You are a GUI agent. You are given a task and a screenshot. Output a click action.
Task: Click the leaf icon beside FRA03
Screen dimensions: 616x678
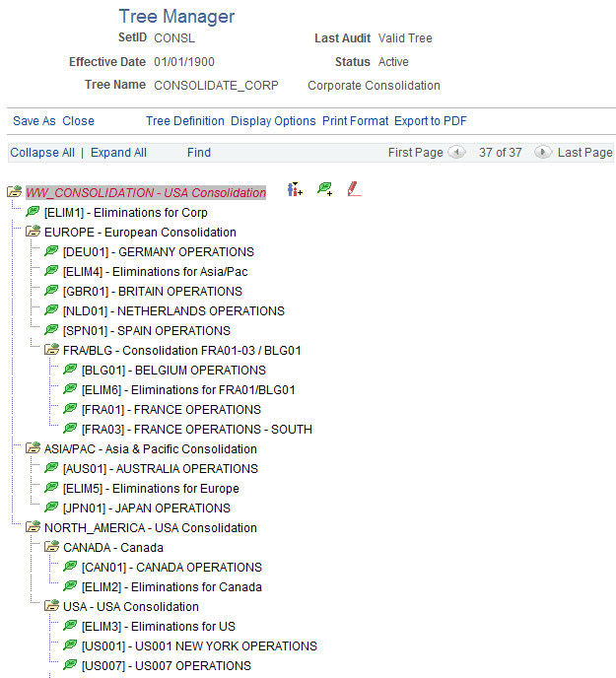coord(70,428)
